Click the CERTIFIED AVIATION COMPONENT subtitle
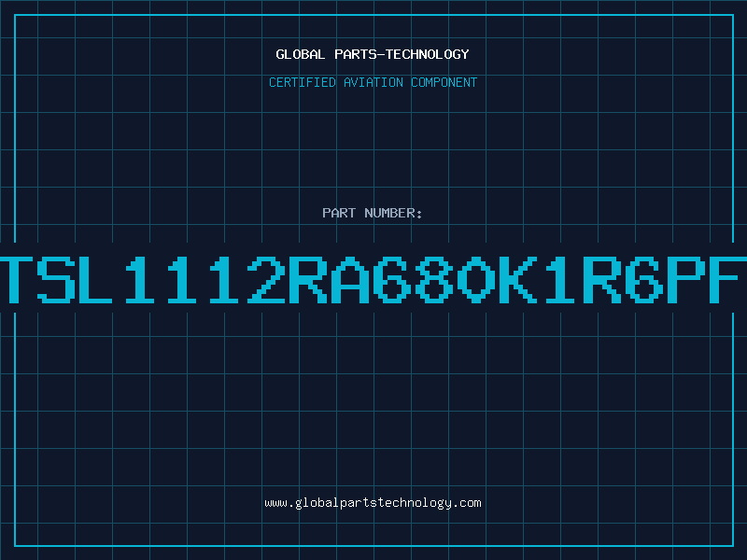The height and width of the screenshot is (560, 747). point(373,82)
